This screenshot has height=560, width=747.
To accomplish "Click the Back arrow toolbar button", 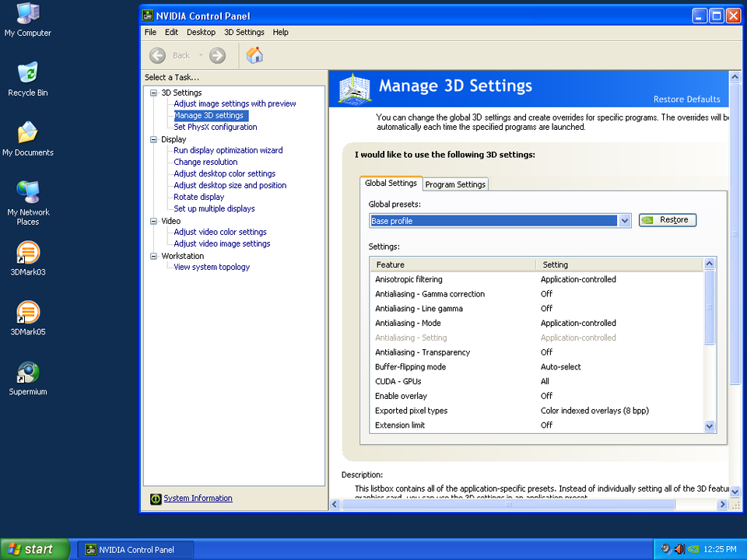I will click(158, 55).
